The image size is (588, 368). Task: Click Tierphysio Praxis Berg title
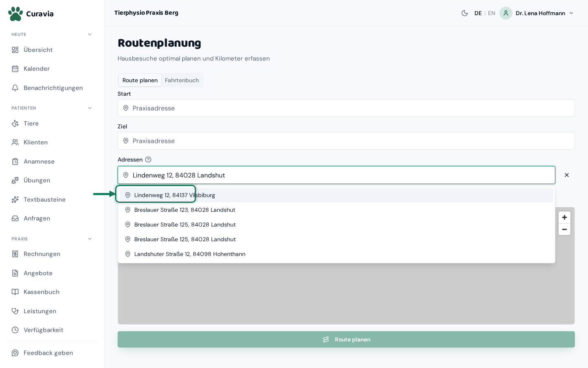pyautogui.click(x=146, y=13)
